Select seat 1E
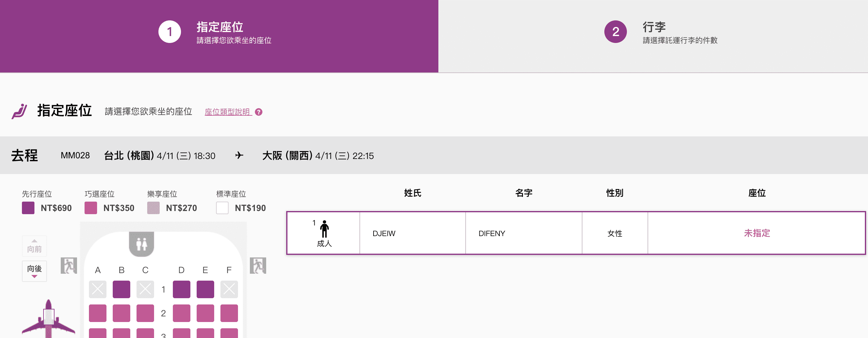The height and width of the screenshot is (338, 868). point(205,289)
